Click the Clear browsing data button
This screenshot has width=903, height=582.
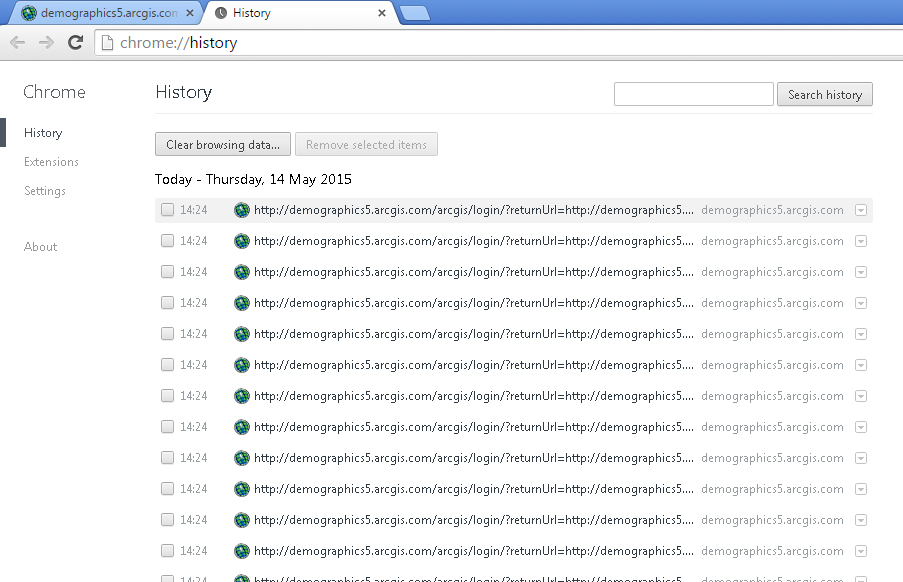223,144
